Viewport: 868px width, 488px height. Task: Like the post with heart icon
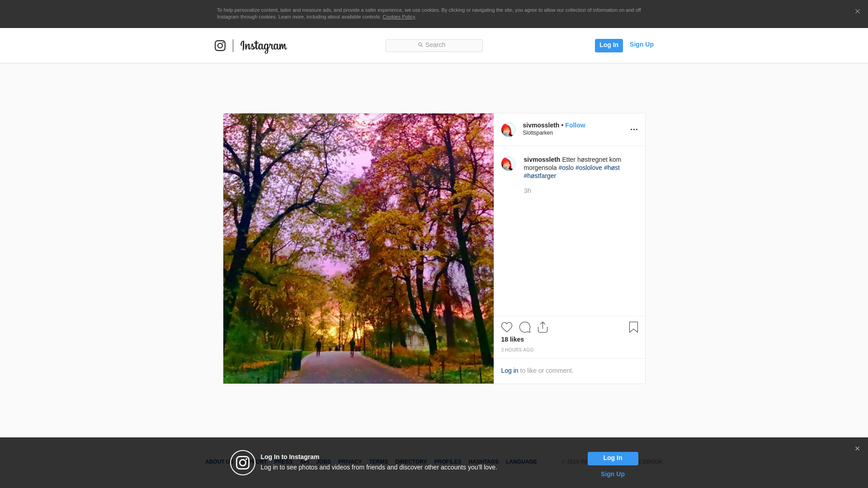[x=506, y=327]
